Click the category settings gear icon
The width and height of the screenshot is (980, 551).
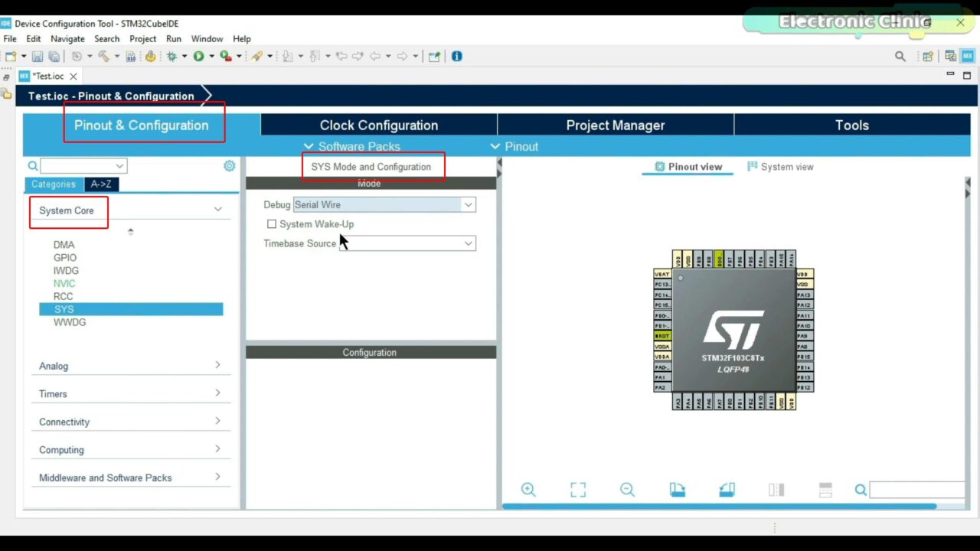coord(229,166)
